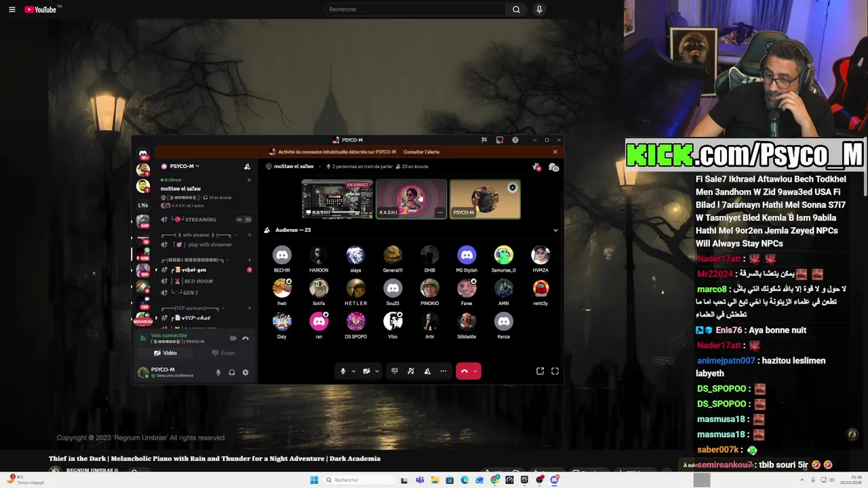
Task: Invite people to the PSYCO-M server
Action: pyautogui.click(x=247, y=167)
